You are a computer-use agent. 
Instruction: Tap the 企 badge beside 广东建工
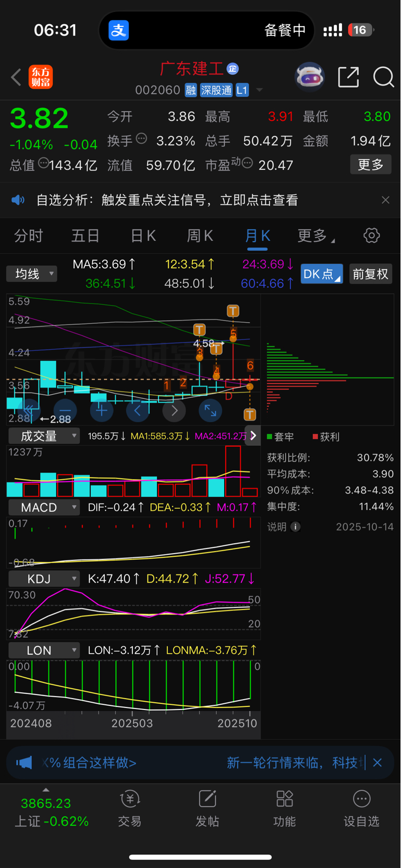point(233,68)
